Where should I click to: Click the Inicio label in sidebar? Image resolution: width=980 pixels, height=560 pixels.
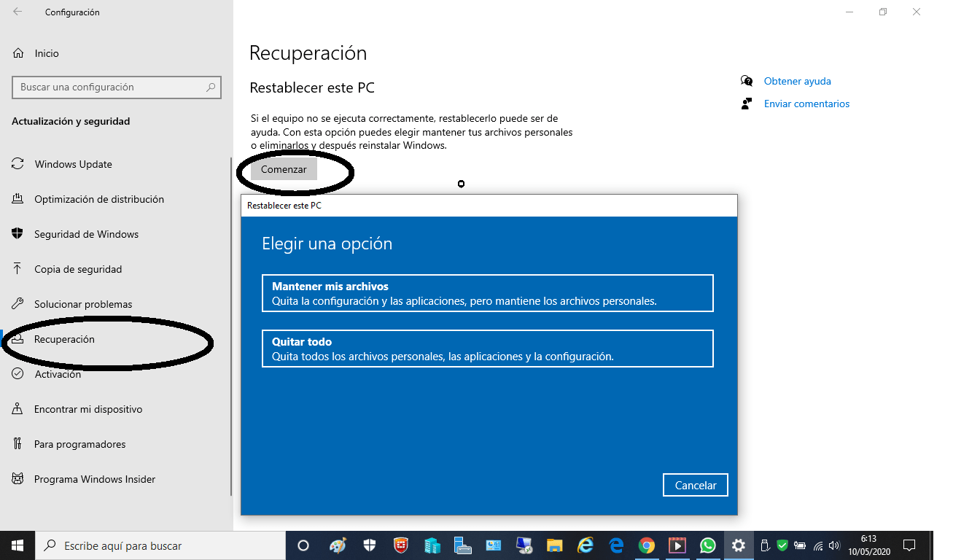(47, 53)
